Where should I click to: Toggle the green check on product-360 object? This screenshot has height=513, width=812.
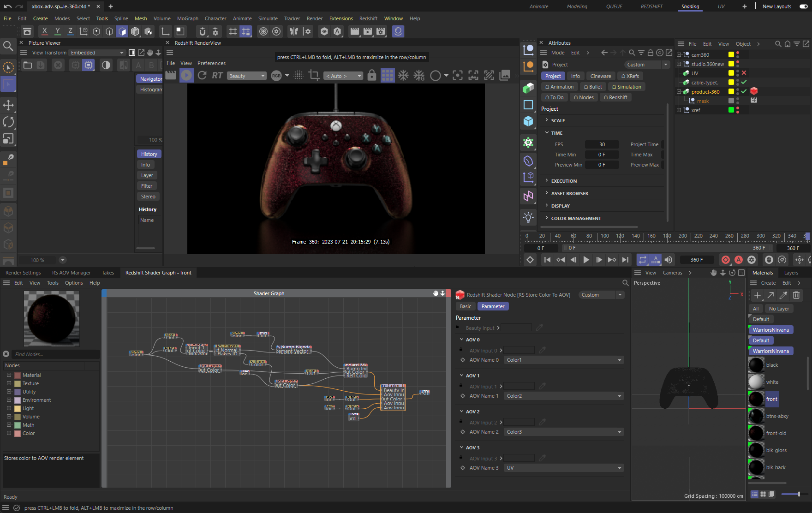coord(744,91)
